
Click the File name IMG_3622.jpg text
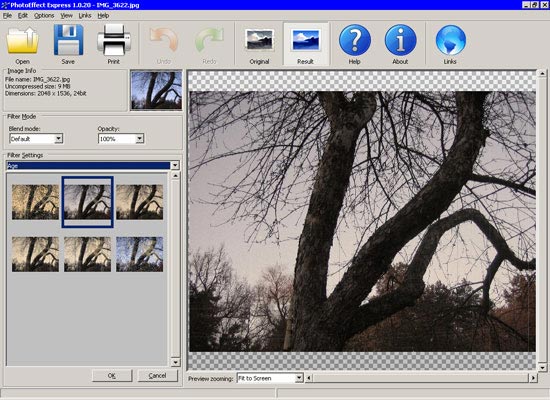38,79
